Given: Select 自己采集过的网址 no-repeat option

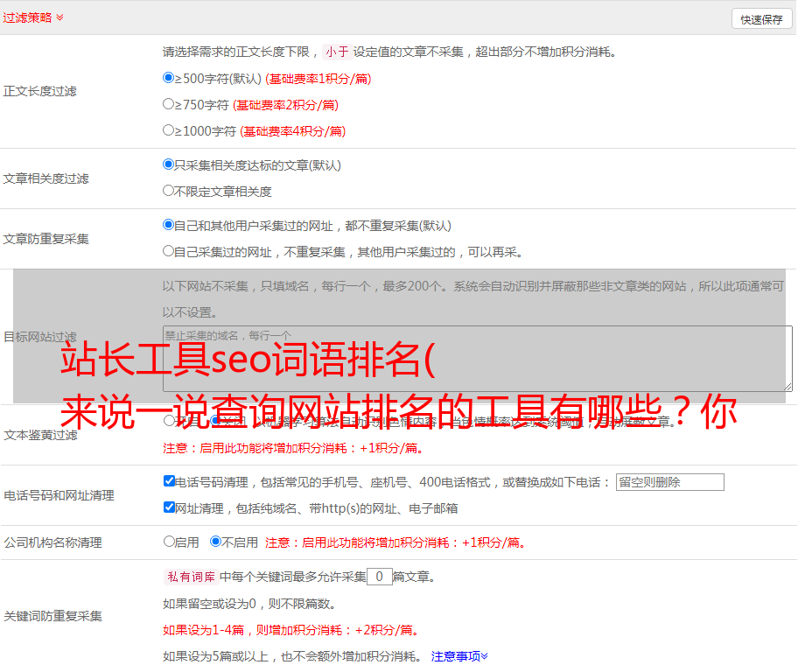Looking at the screenshot, I should point(169,251).
